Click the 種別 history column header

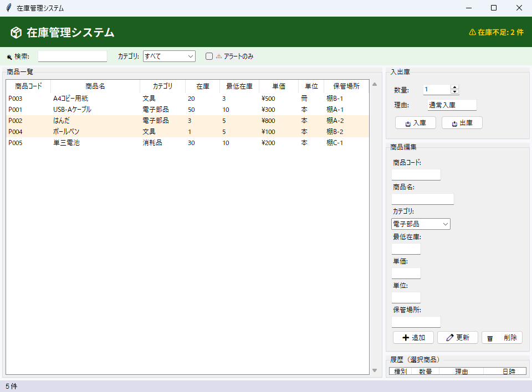(x=400, y=372)
